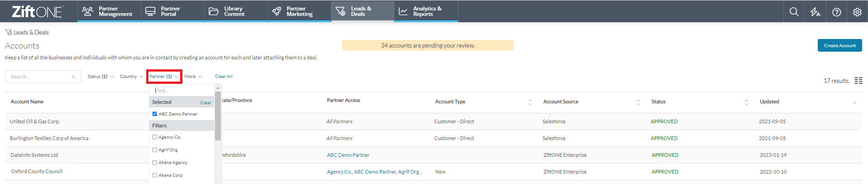Expand the Country filter dropdown
The width and height of the screenshot is (868, 184).
click(131, 77)
